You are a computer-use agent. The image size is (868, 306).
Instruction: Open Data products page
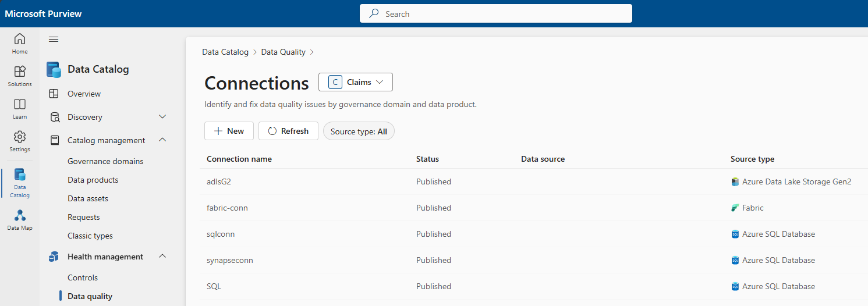coord(93,180)
